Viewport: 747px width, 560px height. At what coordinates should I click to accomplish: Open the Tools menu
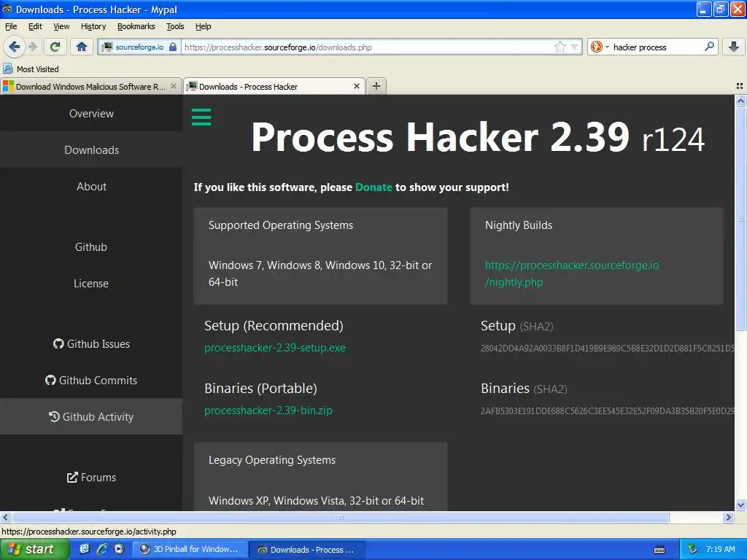[x=175, y=26]
